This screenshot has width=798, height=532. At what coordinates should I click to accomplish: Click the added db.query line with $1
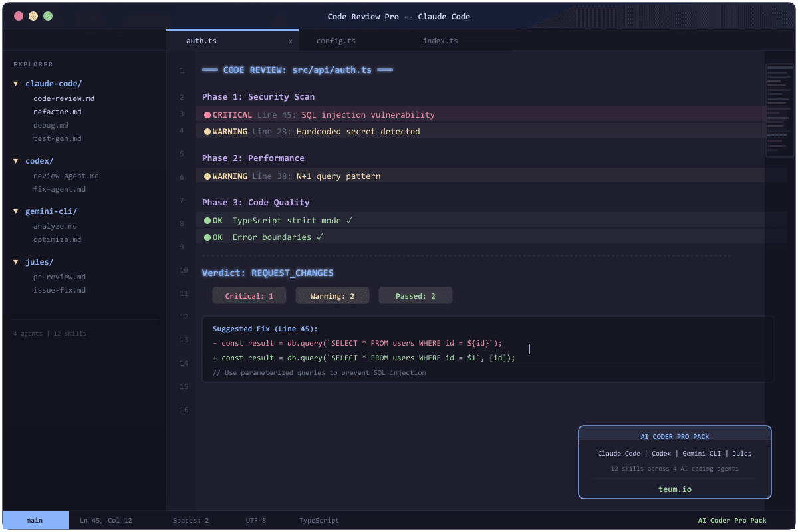click(x=364, y=358)
